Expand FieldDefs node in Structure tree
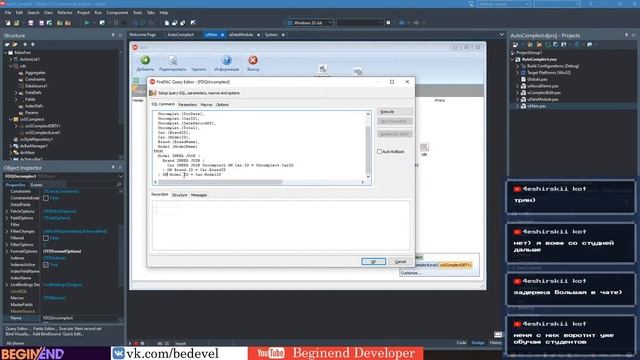Image resolution: width=640 pixels, height=360 pixels. coord(16,93)
